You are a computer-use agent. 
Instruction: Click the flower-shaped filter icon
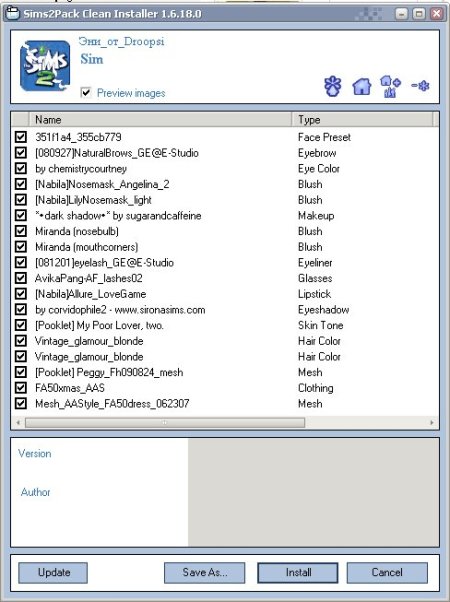tap(333, 86)
